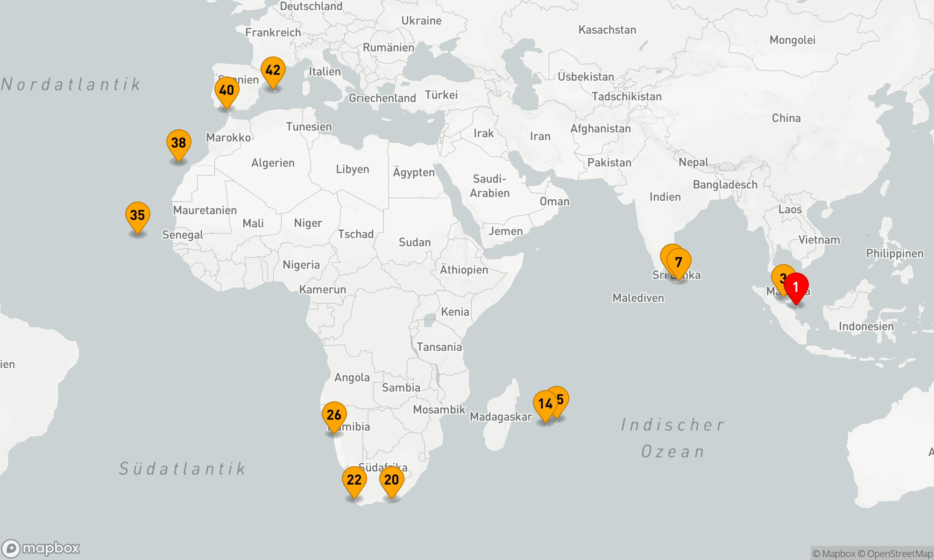
Task: Click the Indischer Ozean map label
Action: (x=672, y=438)
